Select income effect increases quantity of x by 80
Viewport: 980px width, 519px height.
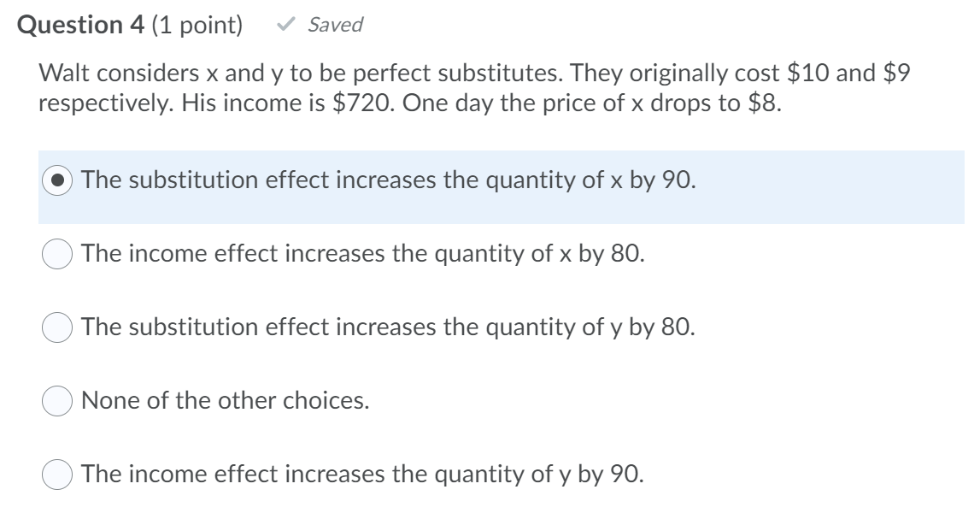55,253
